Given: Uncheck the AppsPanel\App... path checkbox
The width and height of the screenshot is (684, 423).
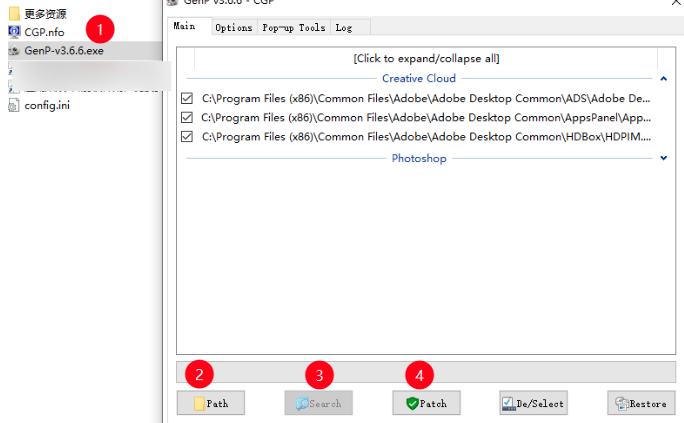Looking at the screenshot, I should [x=187, y=117].
